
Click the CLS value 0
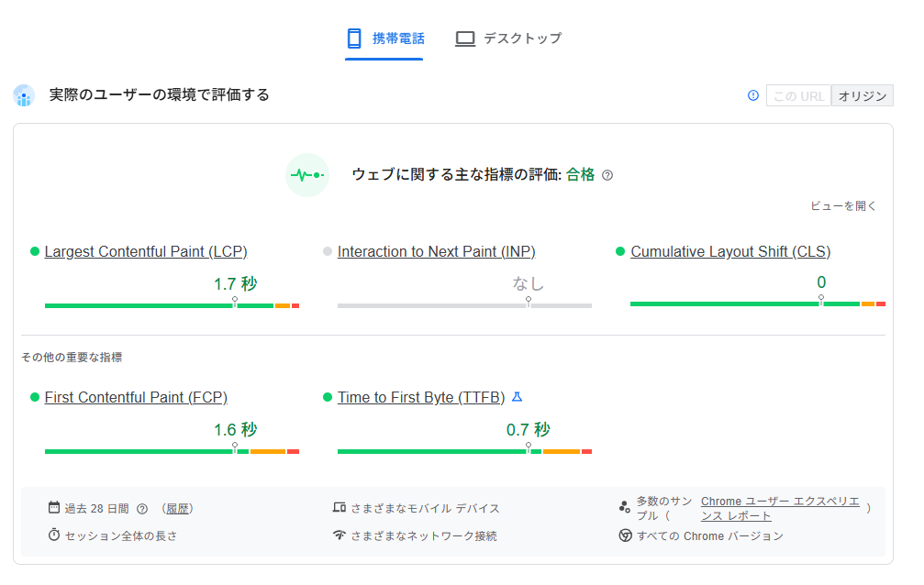[821, 282]
